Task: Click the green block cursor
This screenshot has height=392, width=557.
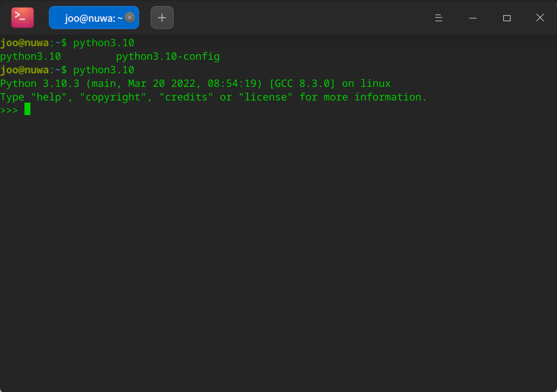Action: point(27,109)
